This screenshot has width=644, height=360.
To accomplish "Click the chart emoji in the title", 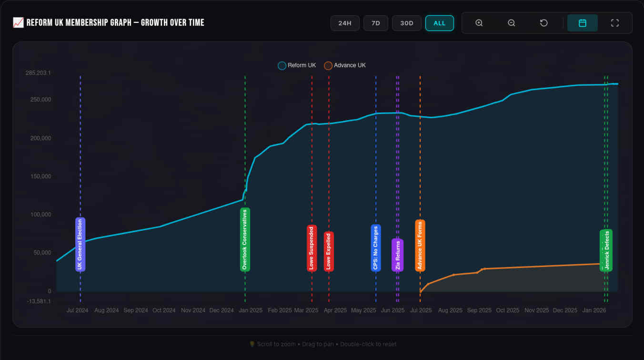I will (x=18, y=22).
